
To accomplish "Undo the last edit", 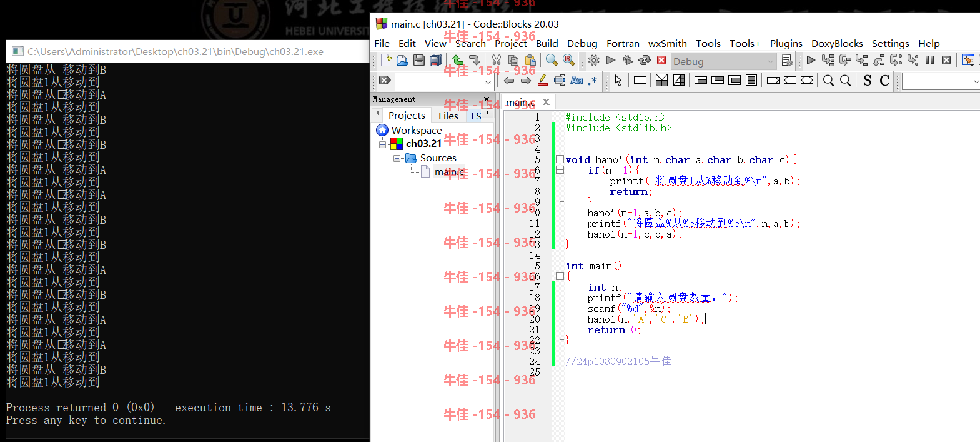I will pyautogui.click(x=458, y=61).
